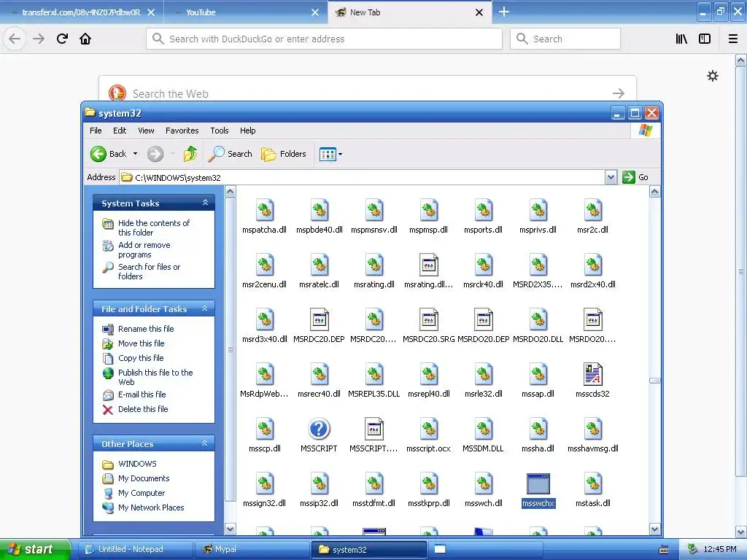Select the msr2c.dll file
This screenshot has height=560, width=747.
coord(592,217)
